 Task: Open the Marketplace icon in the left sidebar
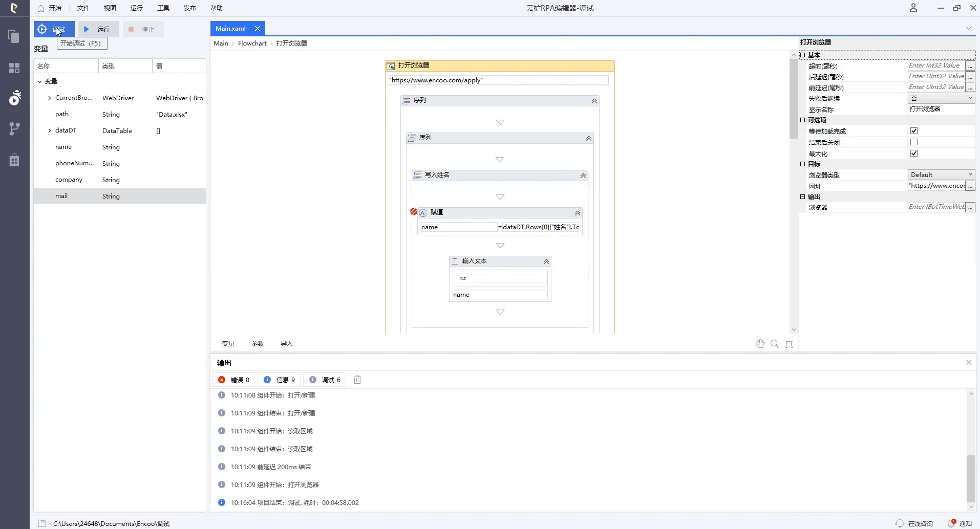(x=14, y=160)
